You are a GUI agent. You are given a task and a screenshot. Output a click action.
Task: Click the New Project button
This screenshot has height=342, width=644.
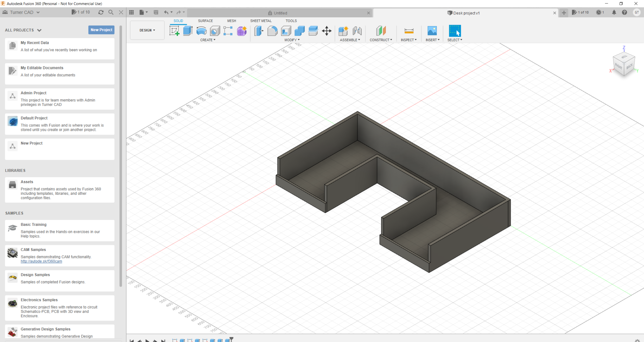pos(101,30)
